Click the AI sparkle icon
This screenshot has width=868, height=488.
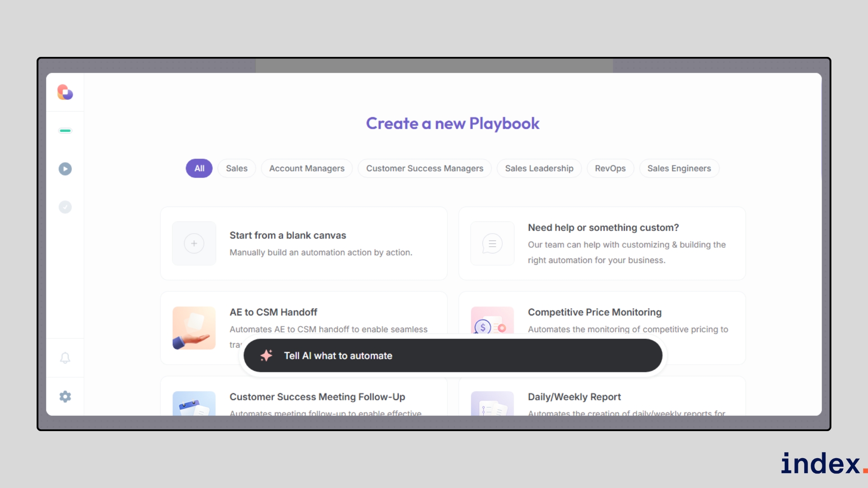coord(266,356)
